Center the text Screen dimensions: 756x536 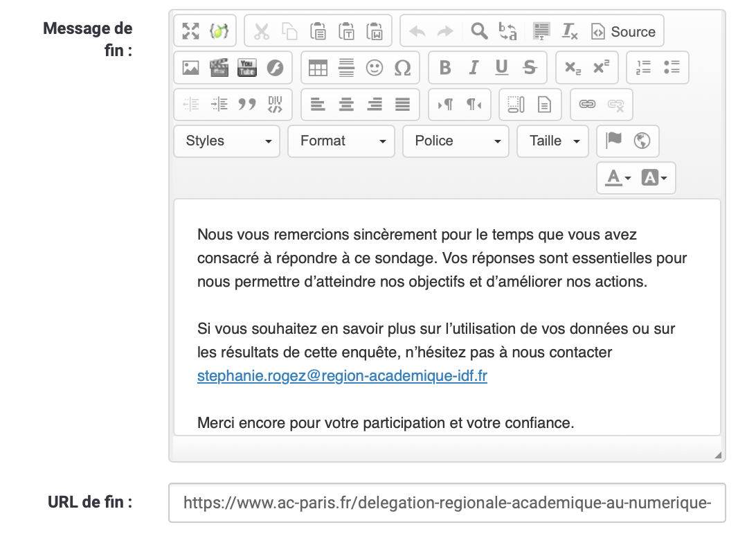[346, 104]
